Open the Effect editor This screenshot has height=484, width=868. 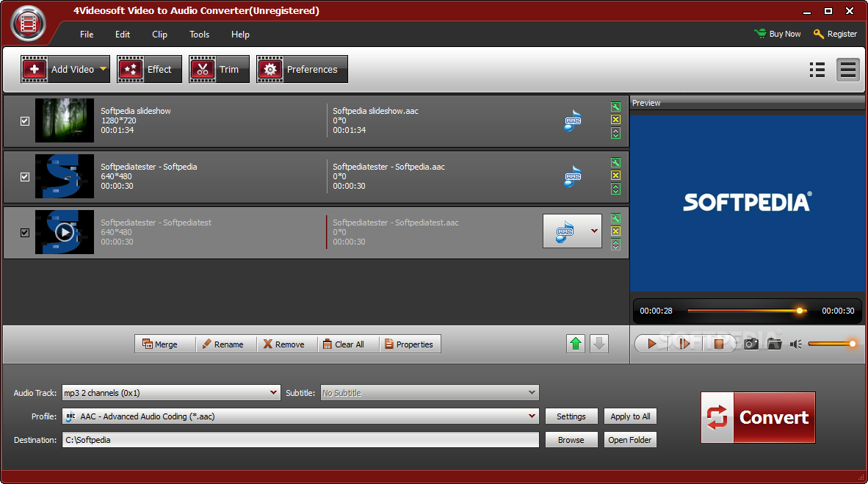click(x=150, y=69)
